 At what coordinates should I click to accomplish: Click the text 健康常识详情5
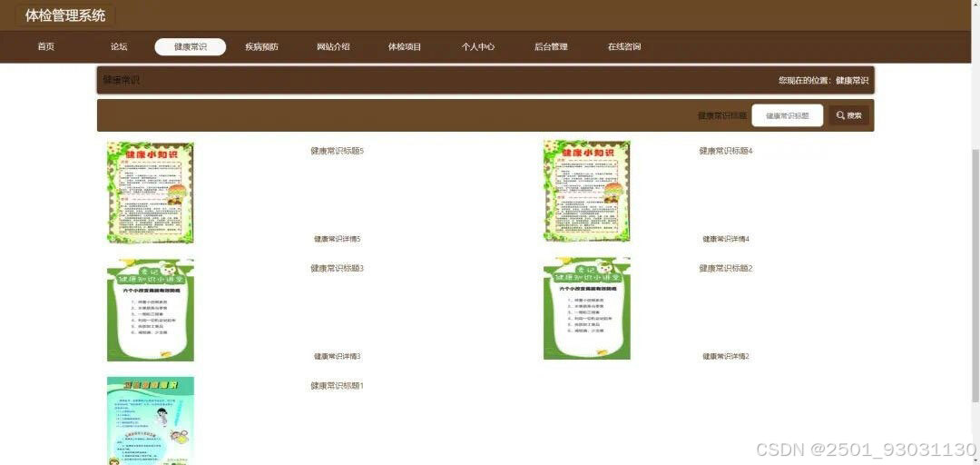coord(338,239)
